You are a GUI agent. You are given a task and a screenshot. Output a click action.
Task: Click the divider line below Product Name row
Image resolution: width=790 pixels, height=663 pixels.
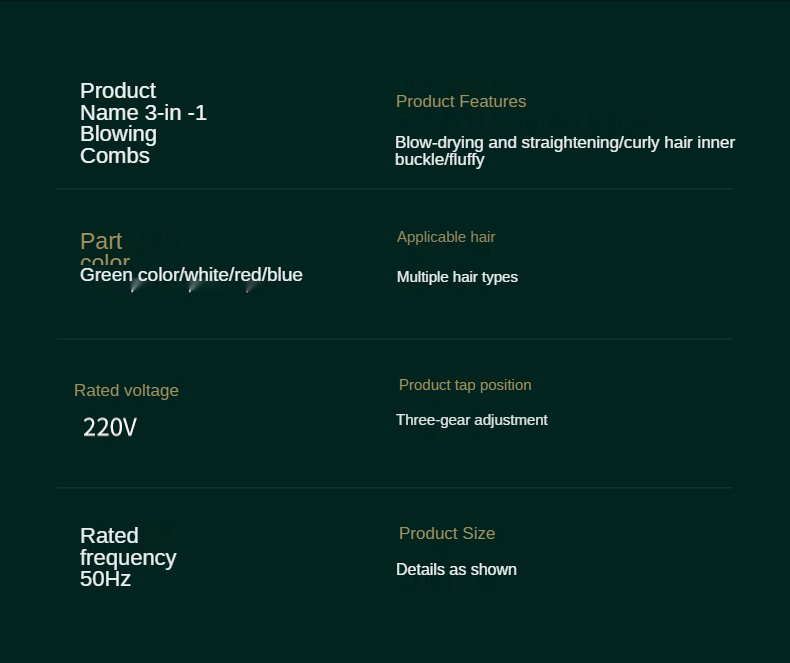pyautogui.click(x=395, y=189)
